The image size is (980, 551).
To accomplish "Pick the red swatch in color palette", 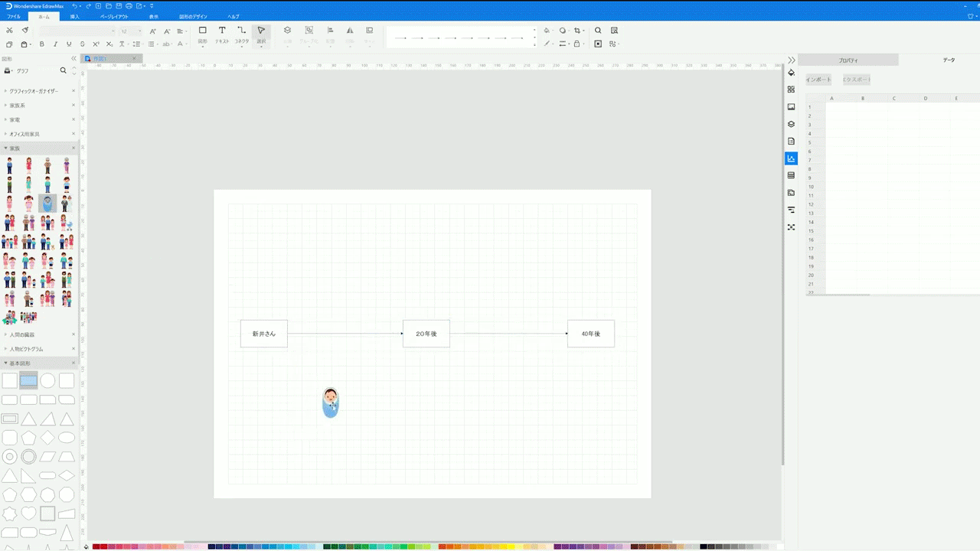I will point(103,546).
